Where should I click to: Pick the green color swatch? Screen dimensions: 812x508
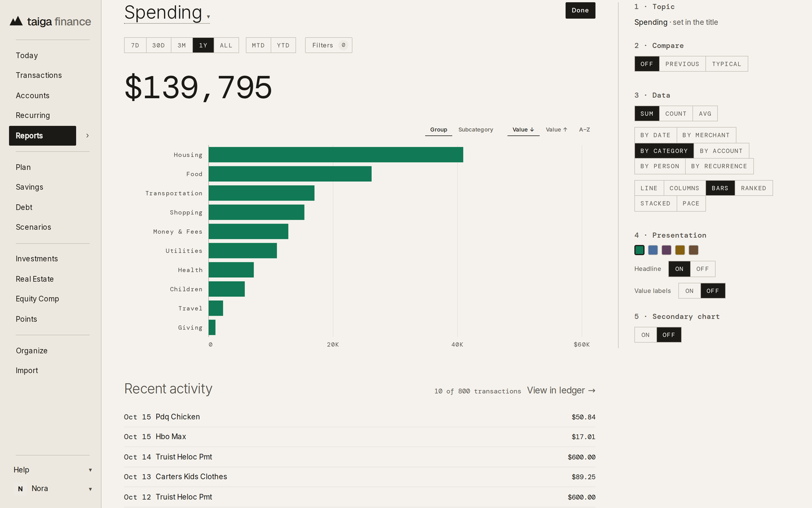click(x=639, y=250)
